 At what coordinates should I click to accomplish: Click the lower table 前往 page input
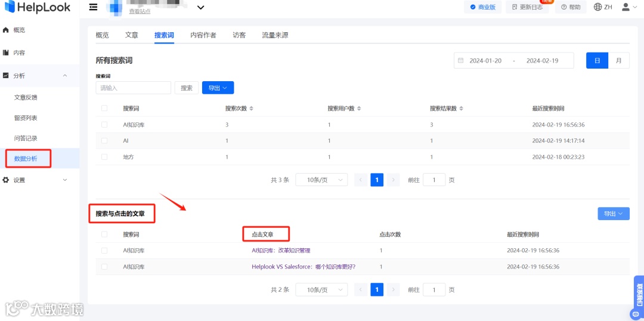pyautogui.click(x=434, y=289)
